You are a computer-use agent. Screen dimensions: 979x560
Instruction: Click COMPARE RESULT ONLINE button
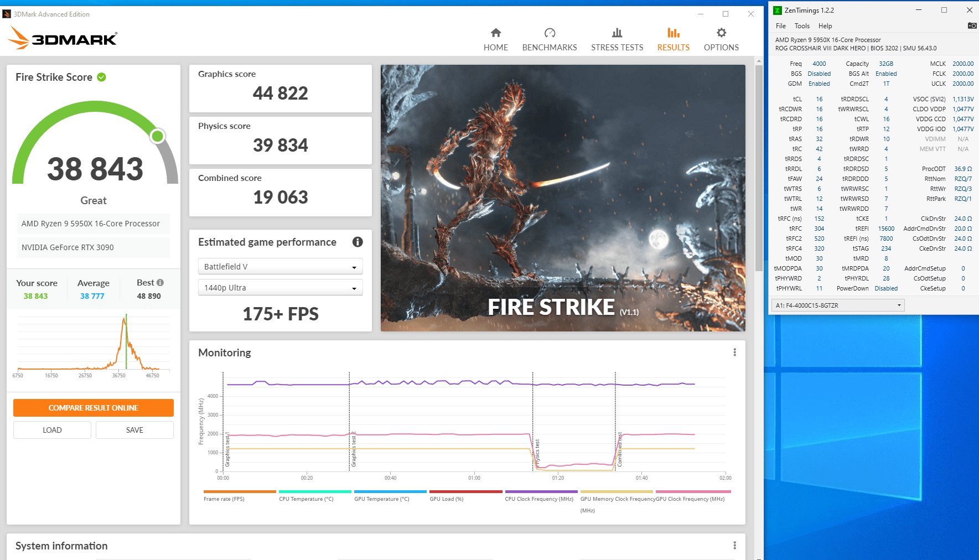tap(94, 408)
